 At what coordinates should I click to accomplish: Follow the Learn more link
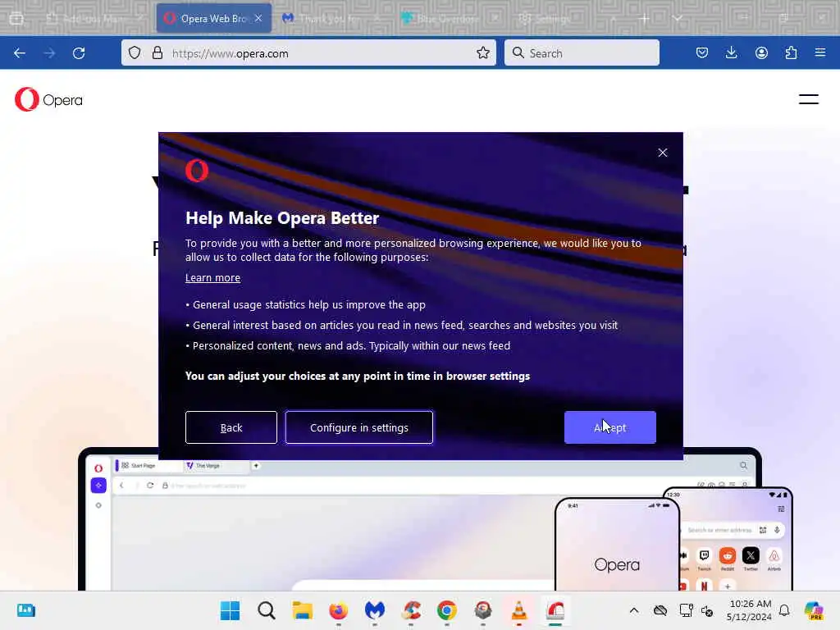point(212,277)
